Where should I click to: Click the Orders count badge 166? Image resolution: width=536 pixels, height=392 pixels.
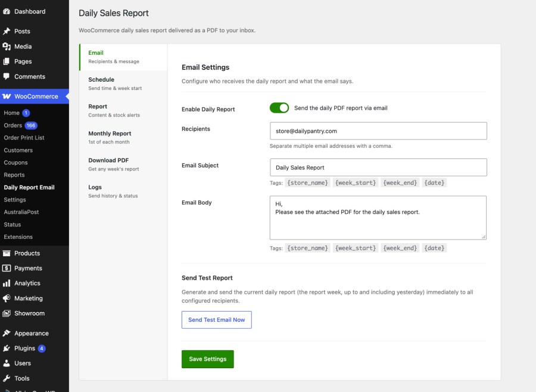click(31, 125)
